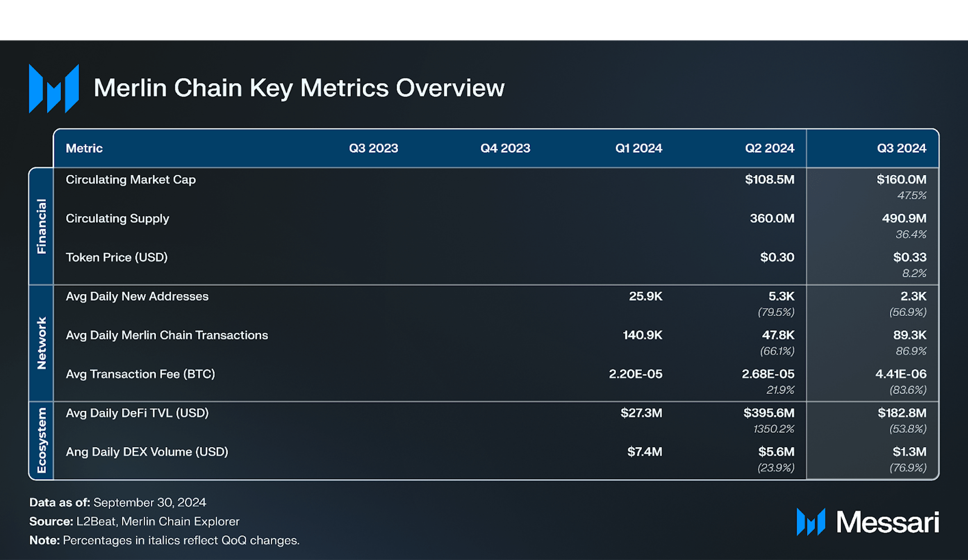Click the 8.2% token price change

pyautogui.click(x=914, y=273)
